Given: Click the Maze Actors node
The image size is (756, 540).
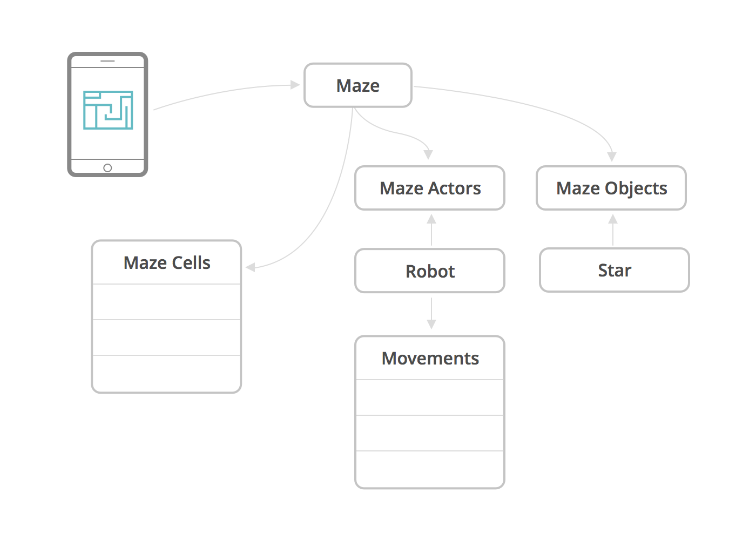Looking at the screenshot, I should click(430, 188).
